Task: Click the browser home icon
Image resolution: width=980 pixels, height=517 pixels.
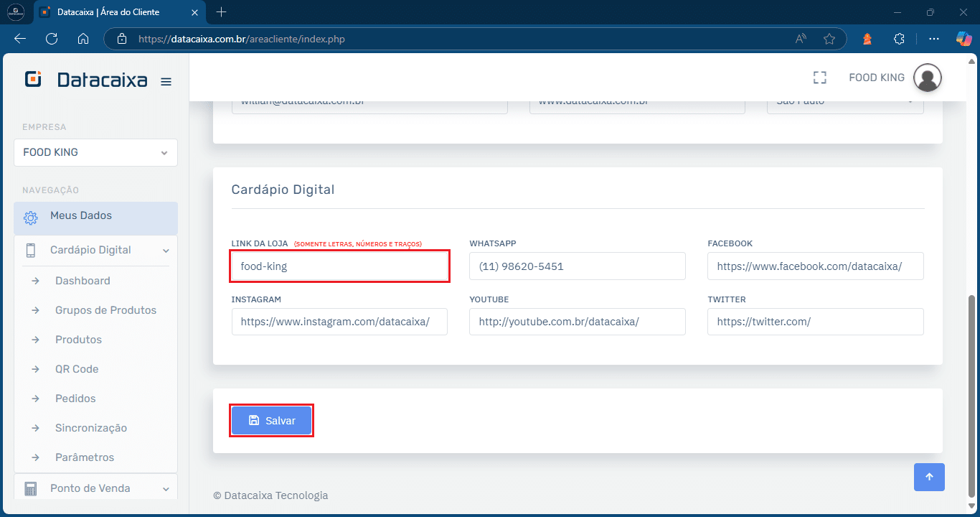Action: [x=83, y=39]
